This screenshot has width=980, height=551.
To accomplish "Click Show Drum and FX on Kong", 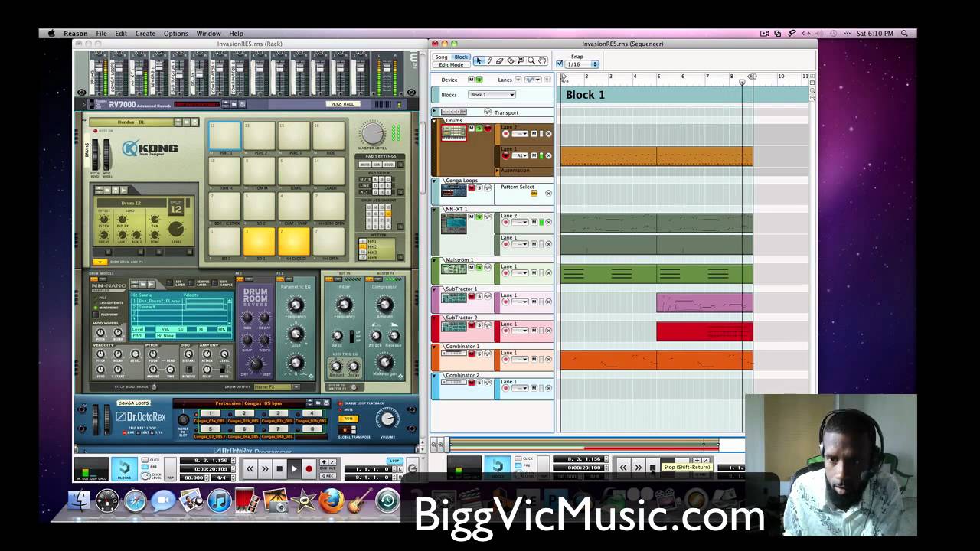I will (x=100, y=262).
